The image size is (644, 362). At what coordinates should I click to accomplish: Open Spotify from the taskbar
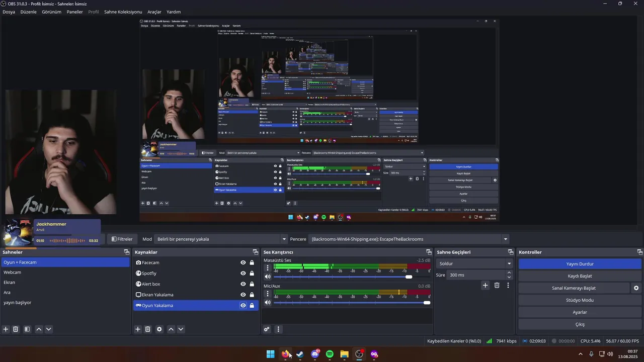pyautogui.click(x=330, y=354)
